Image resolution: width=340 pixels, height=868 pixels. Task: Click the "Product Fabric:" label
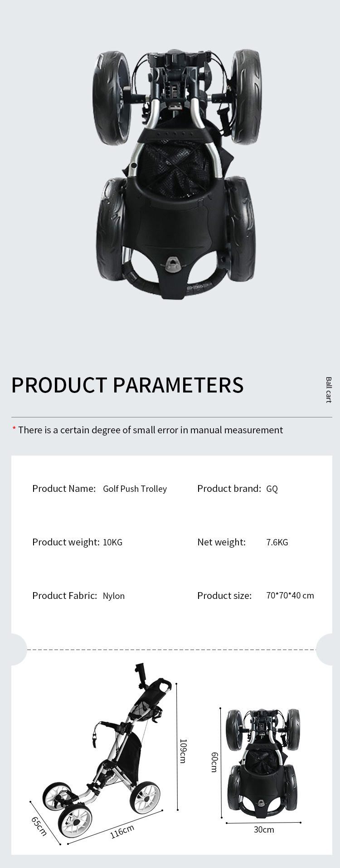(x=65, y=596)
